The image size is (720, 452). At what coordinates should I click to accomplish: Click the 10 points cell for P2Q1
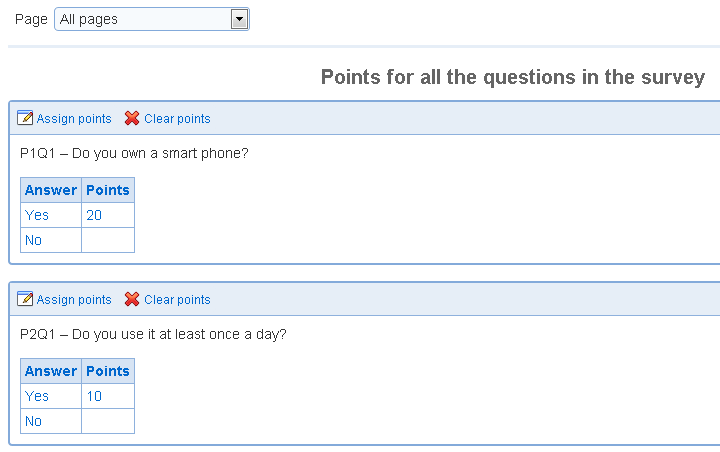pos(108,396)
